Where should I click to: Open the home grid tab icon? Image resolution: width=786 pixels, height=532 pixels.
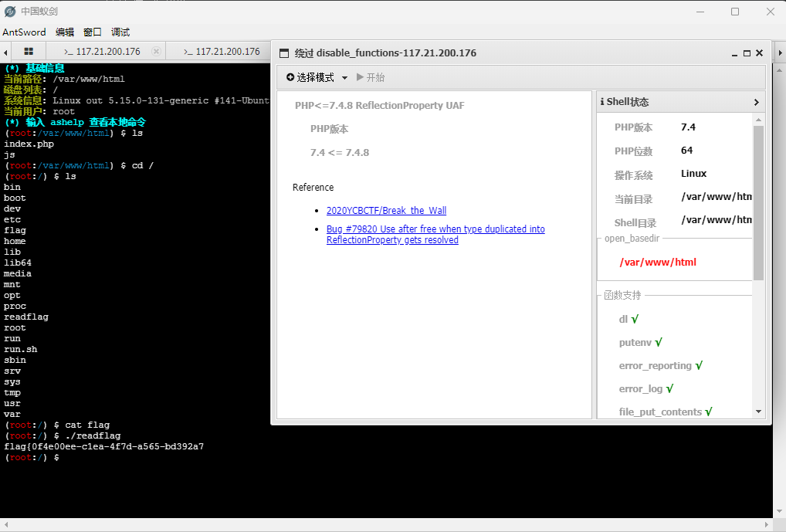29,52
